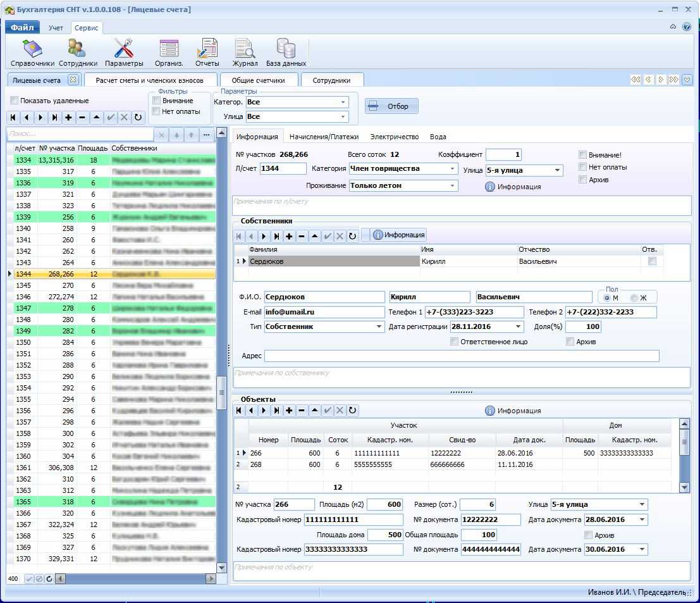The image size is (700, 603).
Task: Toggle Показать удаленные checkbox
Action: click(x=15, y=101)
